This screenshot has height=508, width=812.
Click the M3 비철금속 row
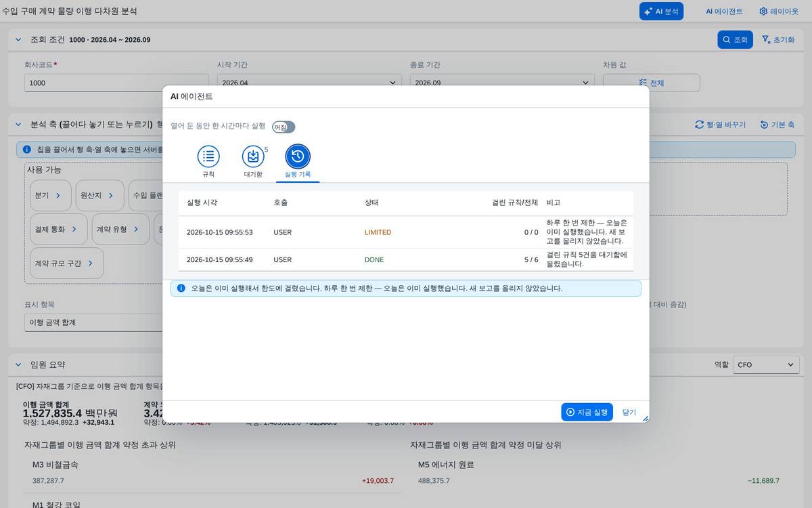(213, 473)
